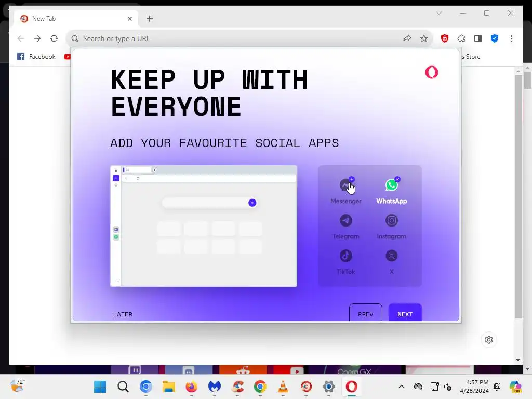This screenshot has height=399, width=532.
Task: Click the Opera logo in the dialog
Action: coord(432,72)
